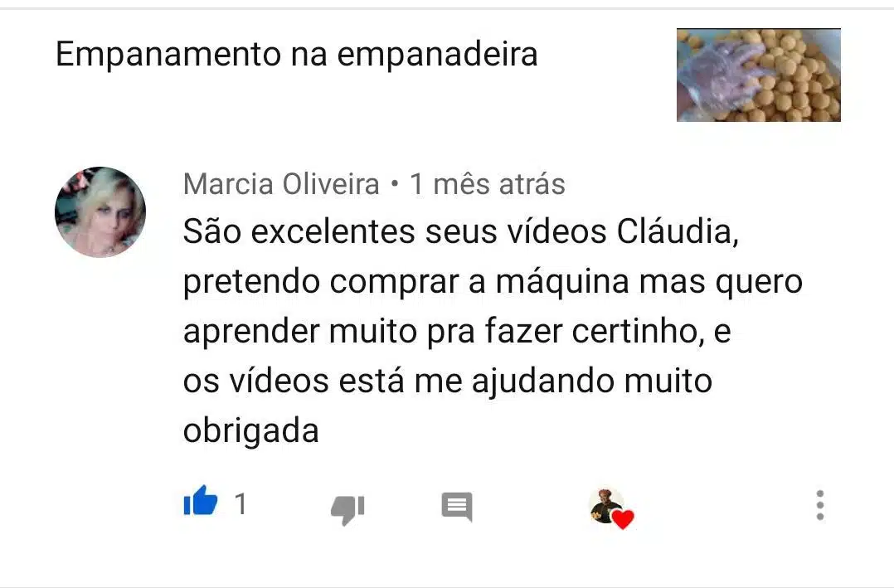Click the word "obrigada" ending the comment
Image resolution: width=894 pixels, height=588 pixels.
pyautogui.click(x=250, y=431)
